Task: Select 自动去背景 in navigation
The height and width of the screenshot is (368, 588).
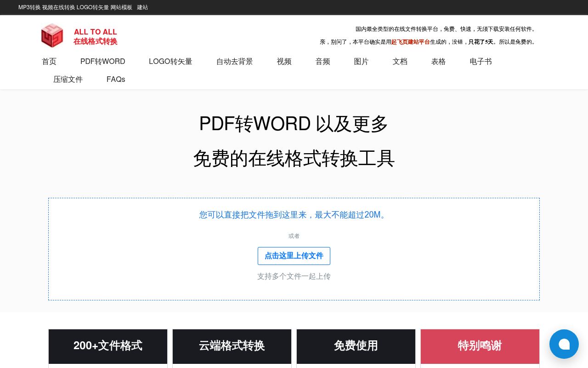Action: tap(235, 62)
